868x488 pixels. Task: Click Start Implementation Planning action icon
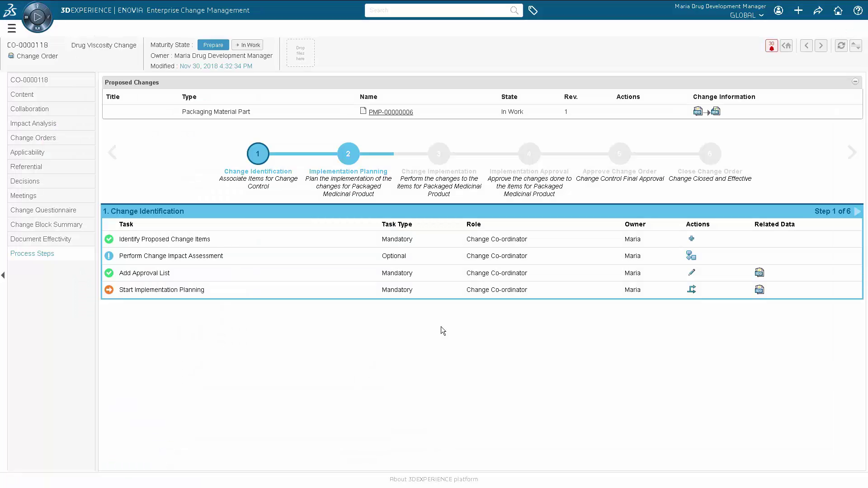tap(691, 289)
